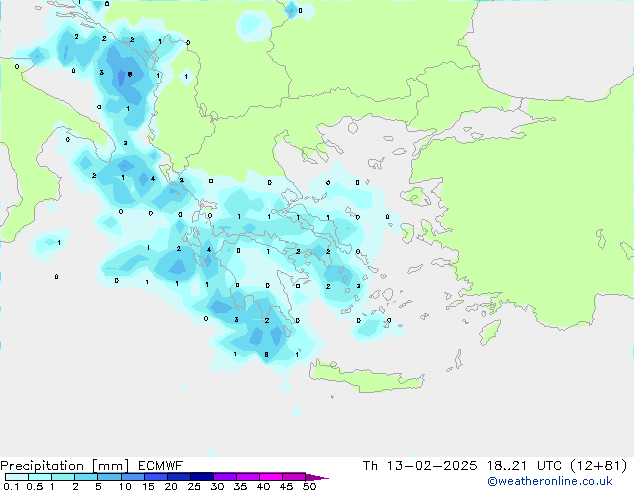Viewport: 634px width, 490px height.
Task: Click the 35–40 mm violet legend swatch
Action: pyautogui.click(x=247, y=477)
